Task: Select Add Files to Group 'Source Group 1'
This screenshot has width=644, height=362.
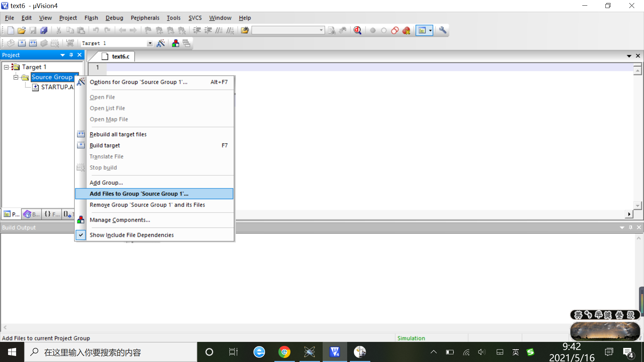Action: click(x=139, y=194)
